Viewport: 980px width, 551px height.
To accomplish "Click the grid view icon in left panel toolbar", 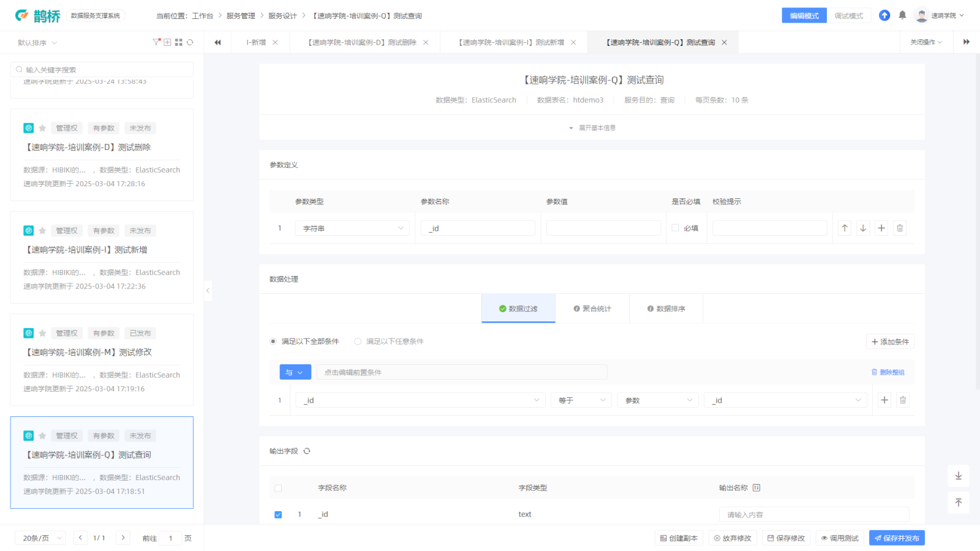I will coord(179,42).
